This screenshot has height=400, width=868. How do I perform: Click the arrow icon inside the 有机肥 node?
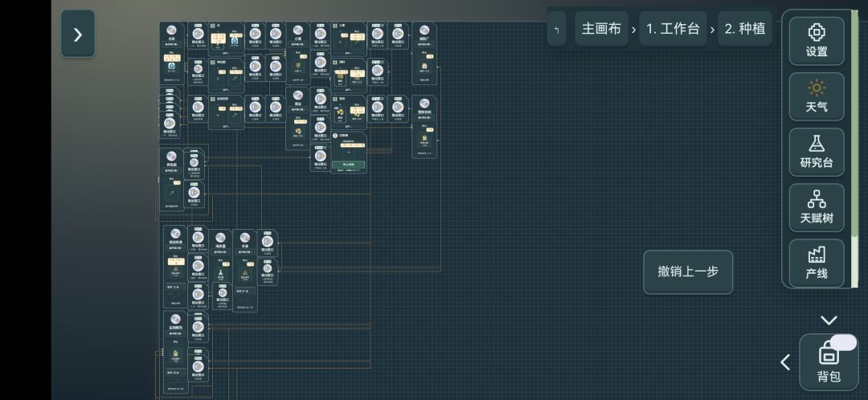pos(171,194)
